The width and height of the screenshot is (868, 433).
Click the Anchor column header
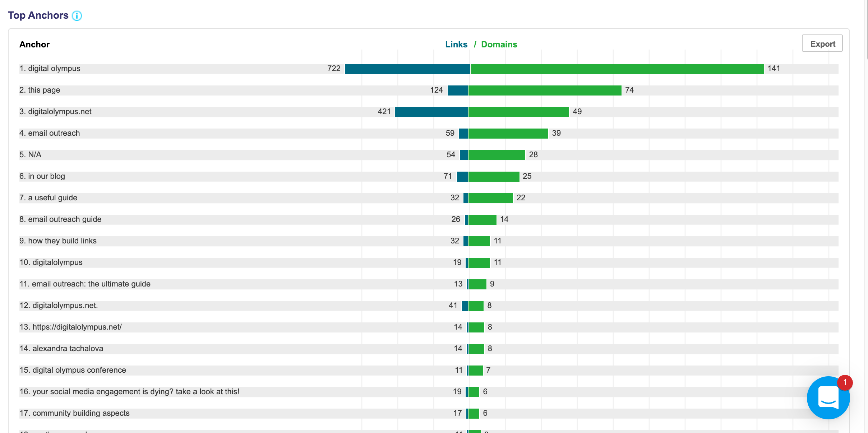pyautogui.click(x=34, y=44)
